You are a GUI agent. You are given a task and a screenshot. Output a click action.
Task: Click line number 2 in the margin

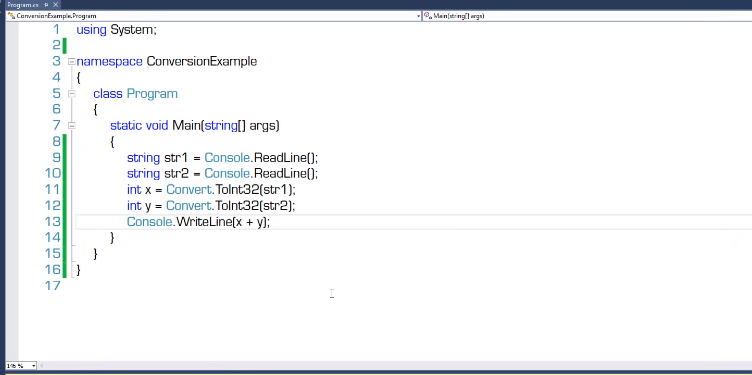coord(56,46)
